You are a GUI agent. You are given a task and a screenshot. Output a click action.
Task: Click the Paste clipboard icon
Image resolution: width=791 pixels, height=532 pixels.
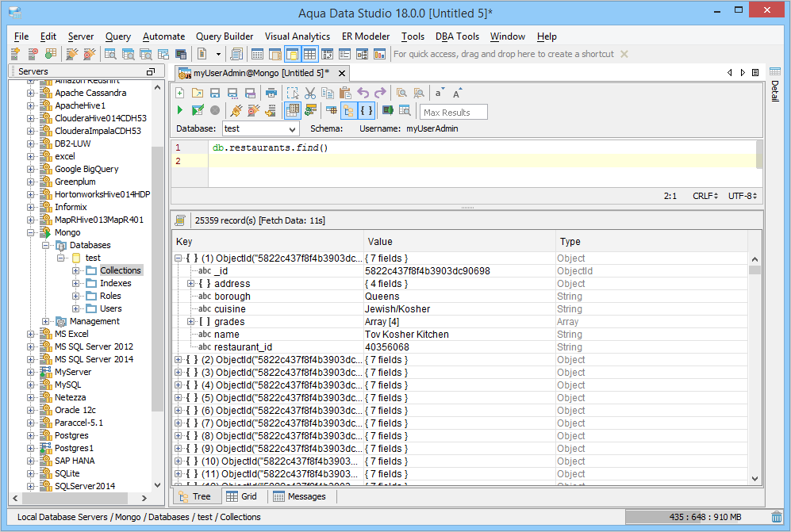tap(344, 93)
